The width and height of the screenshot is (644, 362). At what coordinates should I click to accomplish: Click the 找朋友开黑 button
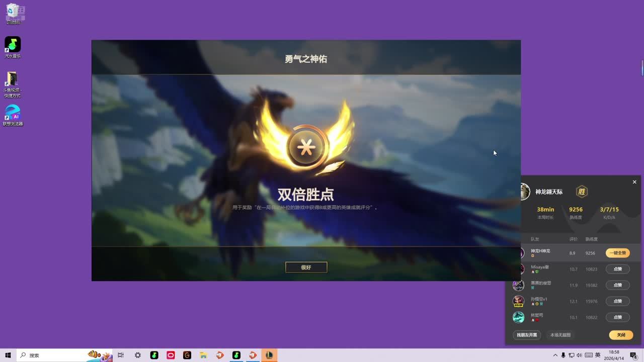[x=527, y=335]
